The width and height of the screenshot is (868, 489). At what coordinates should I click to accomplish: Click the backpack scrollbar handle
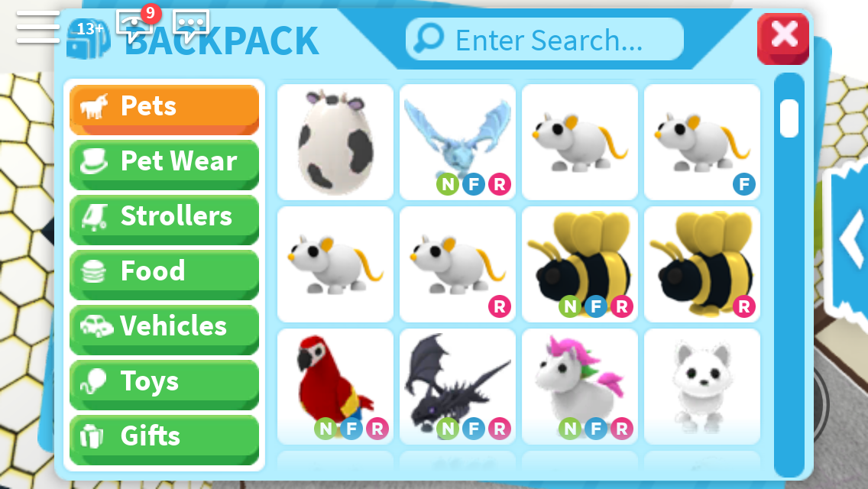[x=789, y=118]
